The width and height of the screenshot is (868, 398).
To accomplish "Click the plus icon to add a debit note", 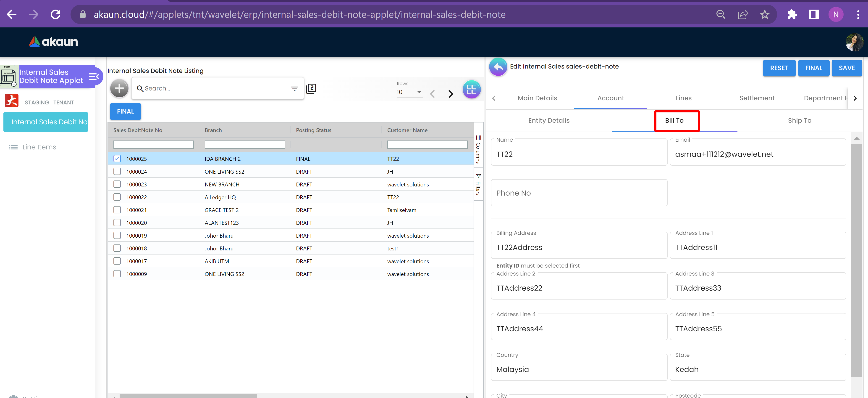I will tap(119, 88).
